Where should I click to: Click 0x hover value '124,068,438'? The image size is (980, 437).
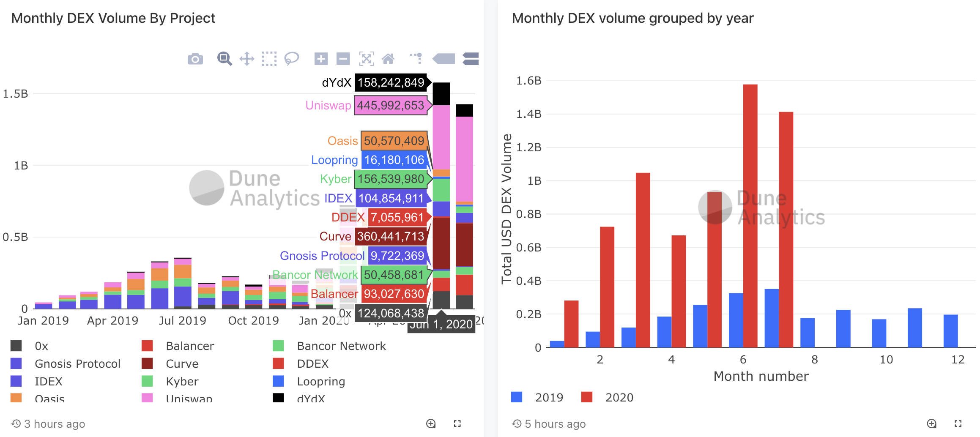click(391, 313)
